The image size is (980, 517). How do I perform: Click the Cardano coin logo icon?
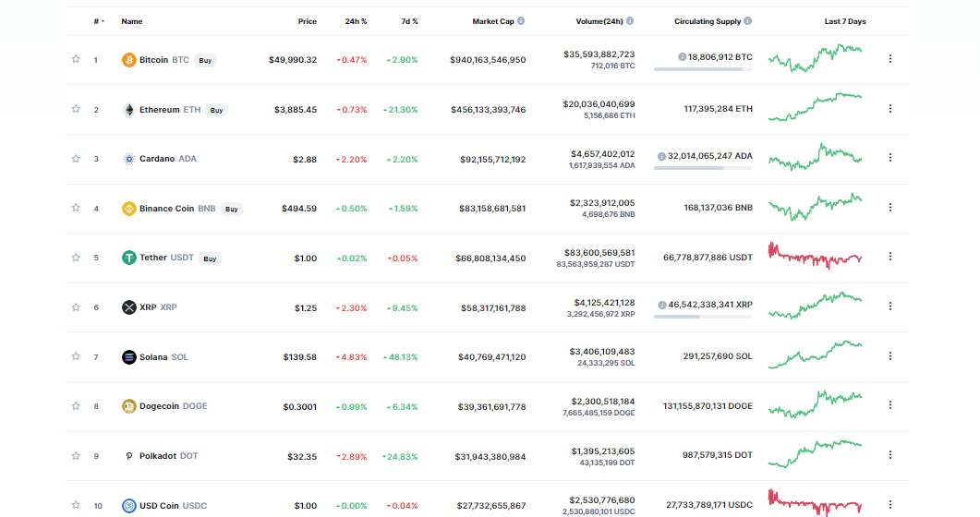[x=128, y=159]
